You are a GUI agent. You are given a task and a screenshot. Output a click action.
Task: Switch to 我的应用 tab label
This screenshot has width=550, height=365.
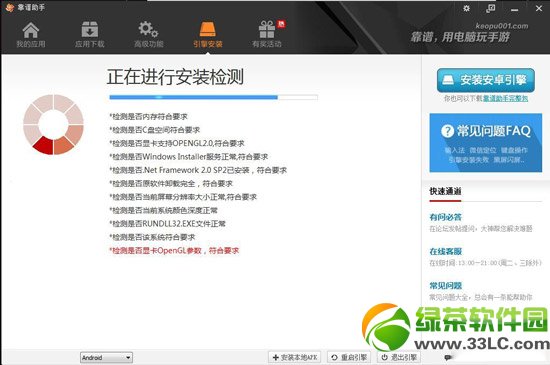[31, 44]
